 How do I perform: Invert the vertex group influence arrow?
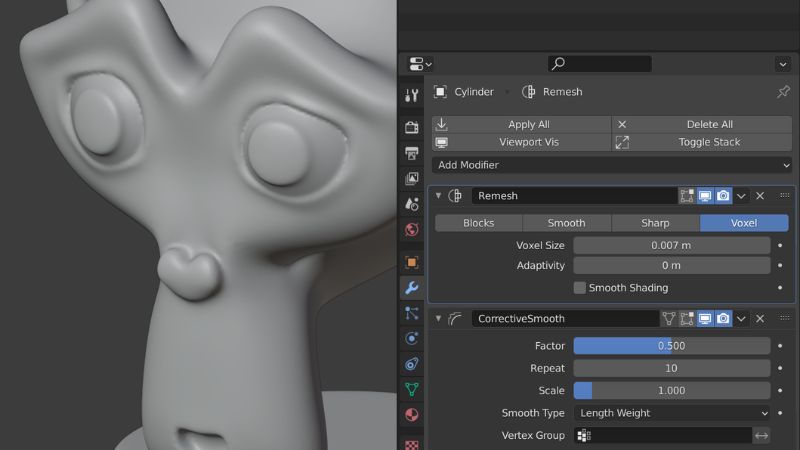pyautogui.click(x=761, y=435)
